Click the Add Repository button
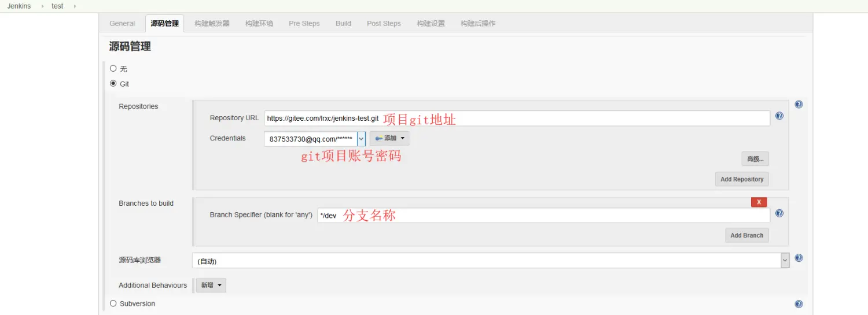 742,179
